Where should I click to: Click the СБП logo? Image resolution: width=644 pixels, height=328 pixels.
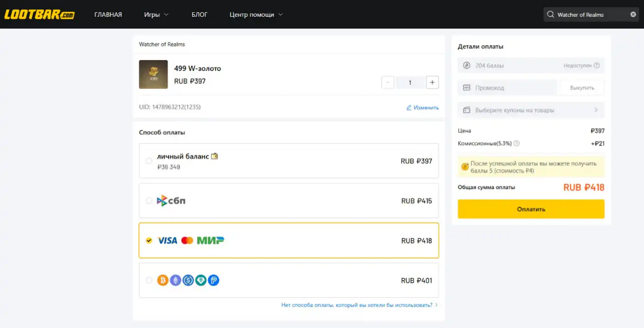point(171,201)
